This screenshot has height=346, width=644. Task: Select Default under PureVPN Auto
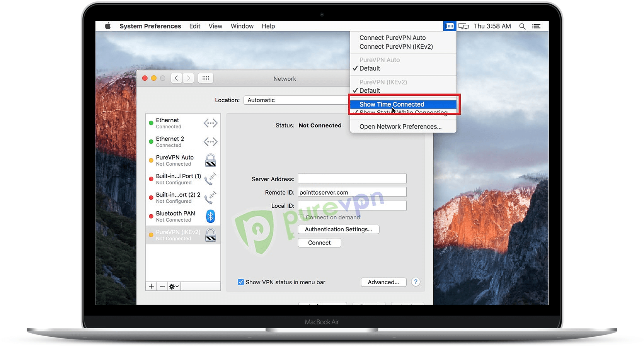pyautogui.click(x=403, y=68)
